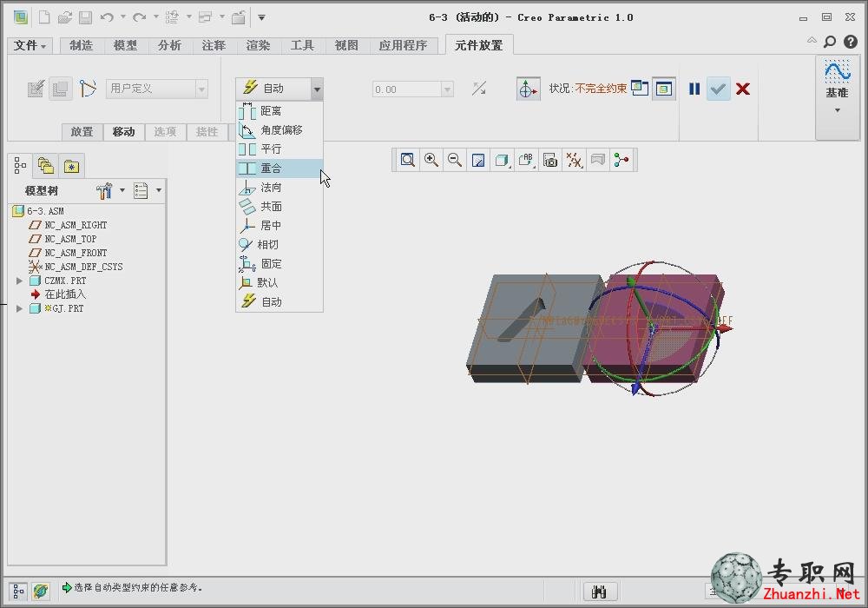This screenshot has height=608, width=868.
Task: Switch to the 分析 ribbon tab
Action: click(x=169, y=45)
